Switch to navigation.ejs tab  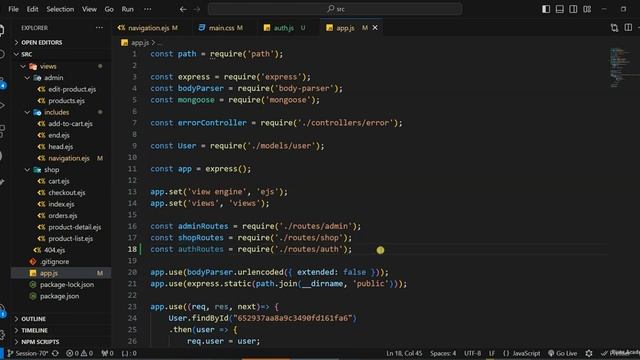point(148,28)
